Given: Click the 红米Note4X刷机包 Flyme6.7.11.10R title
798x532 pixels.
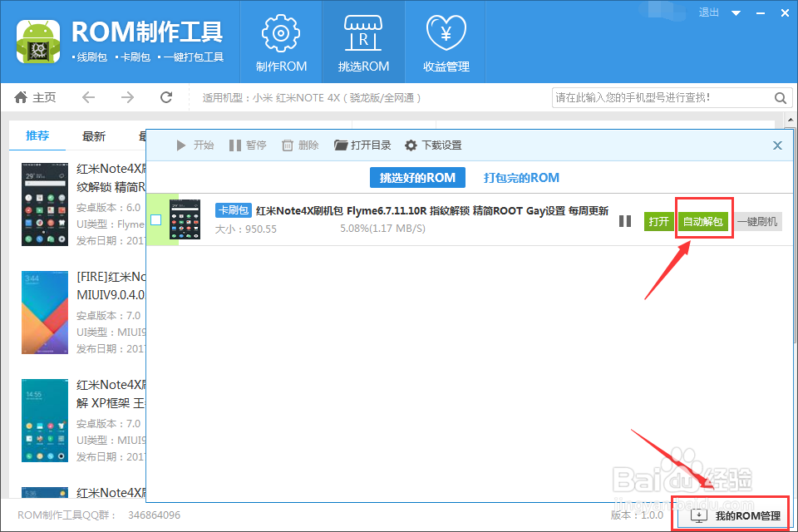Looking at the screenshot, I should 432,211.
